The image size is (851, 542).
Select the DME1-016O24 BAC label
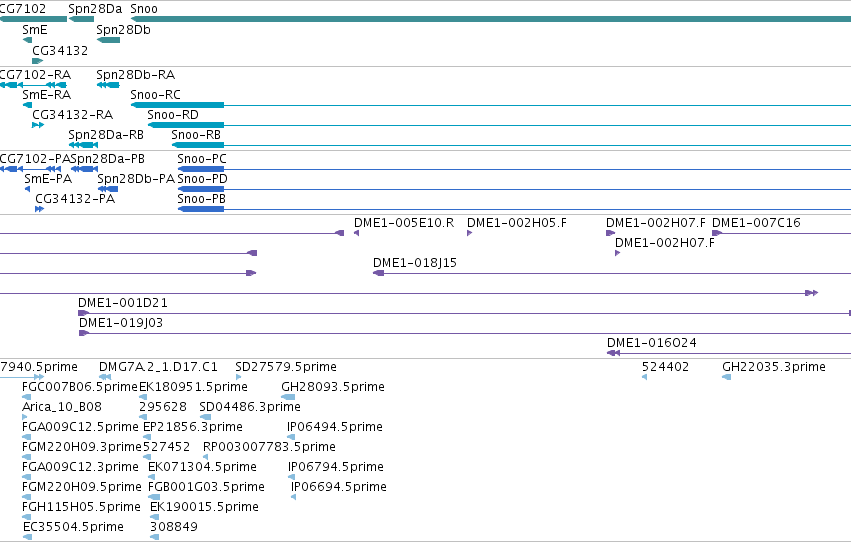click(652, 343)
